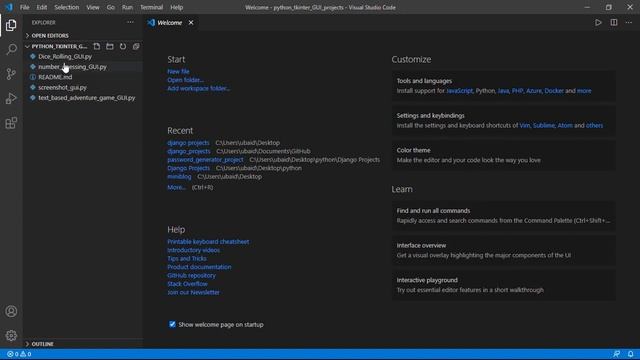
Task: Open the View menu
Action: click(93, 7)
